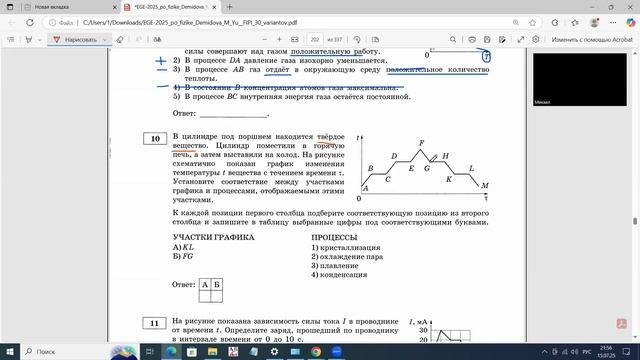Open a new browser tab

click(230, 7)
